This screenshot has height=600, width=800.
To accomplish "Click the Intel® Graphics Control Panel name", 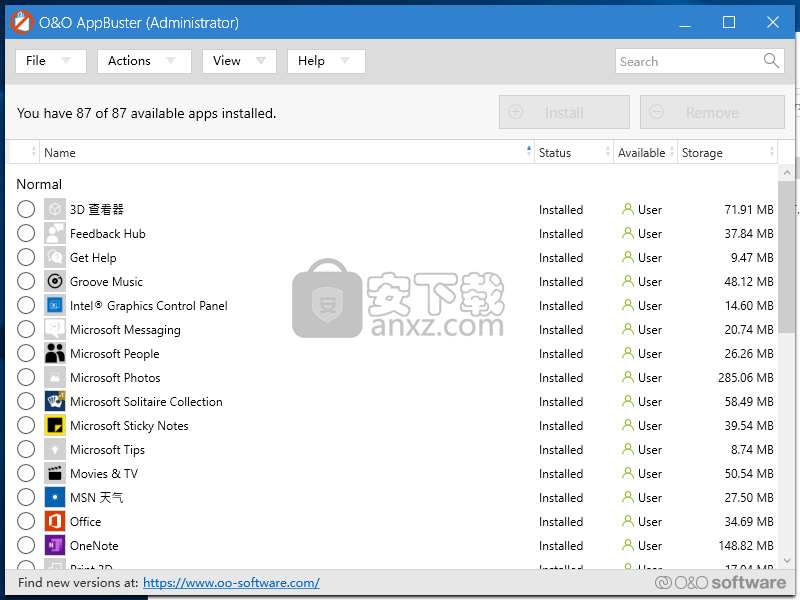I will click(x=148, y=306).
